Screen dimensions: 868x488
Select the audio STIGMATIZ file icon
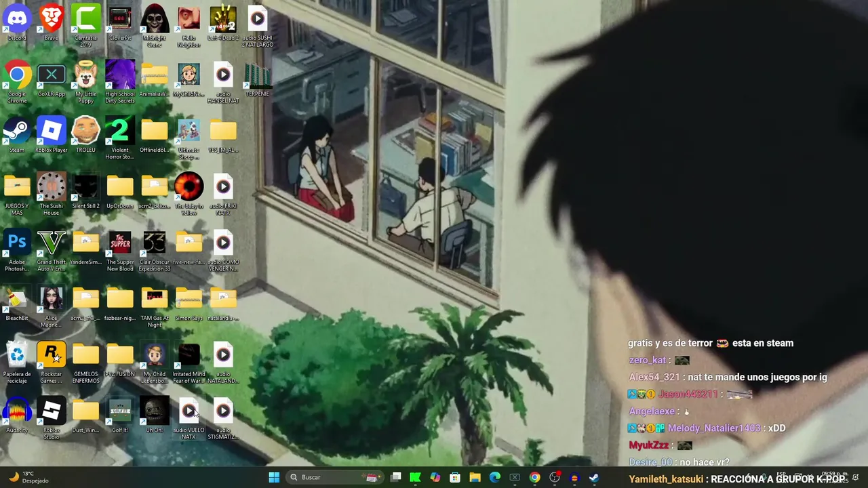223,419
